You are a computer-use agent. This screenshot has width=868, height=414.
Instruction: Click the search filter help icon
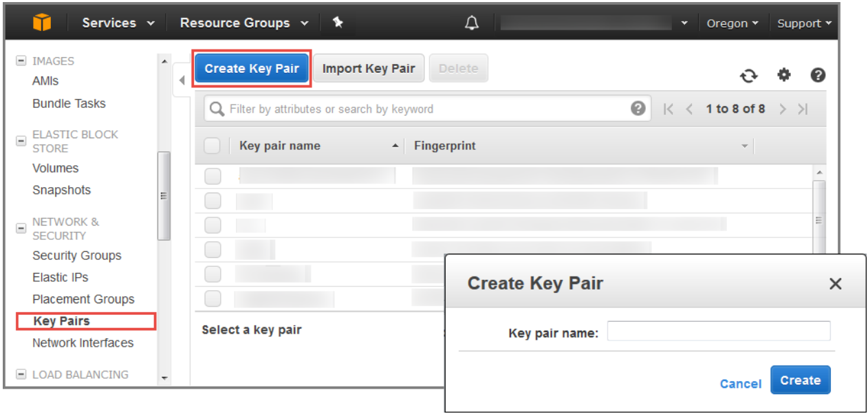click(x=638, y=109)
